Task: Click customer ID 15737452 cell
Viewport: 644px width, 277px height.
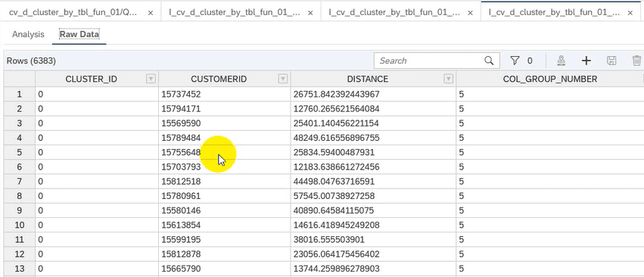Action: (x=225, y=95)
